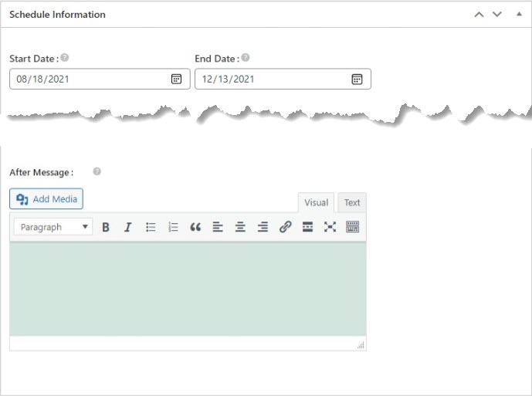Open the Start Date calendar picker
This screenshot has width=532, height=396.
pos(176,79)
